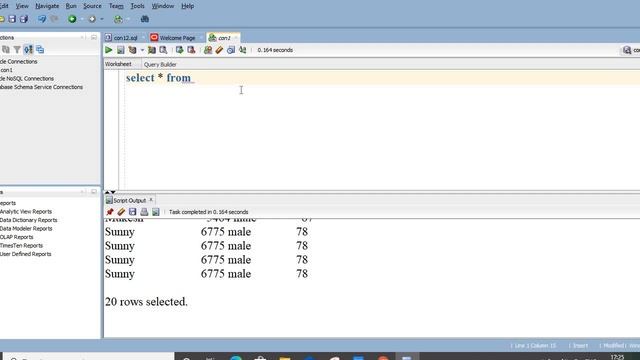
Task: Click the Commit icon
Action: pyautogui.click(x=179, y=50)
